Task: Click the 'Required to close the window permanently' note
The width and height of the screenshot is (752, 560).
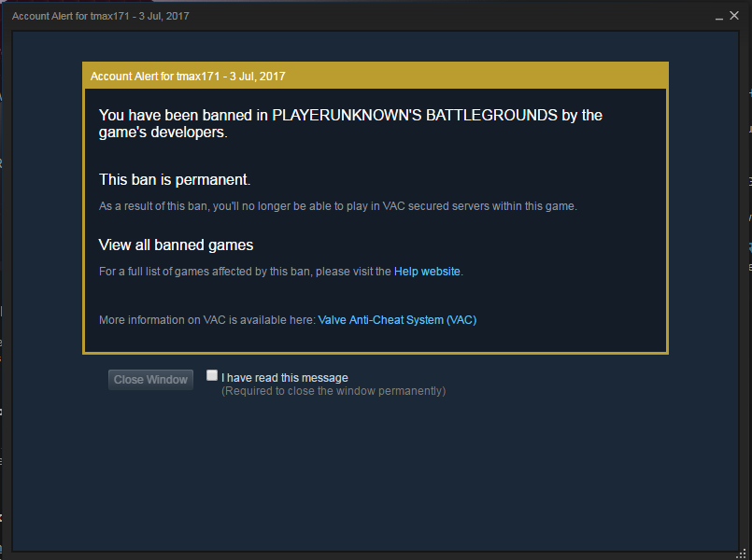Action: click(x=333, y=391)
